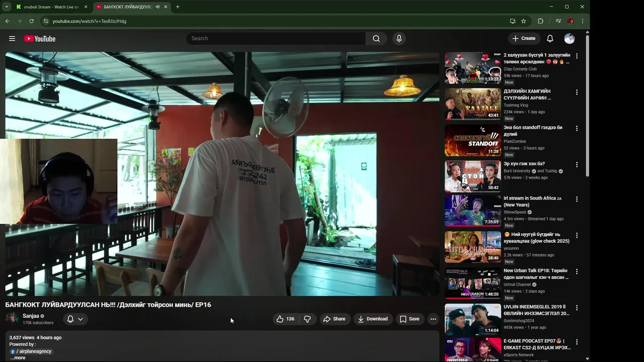
Task: Open options menu for yesunnn video
Action: [577, 235]
